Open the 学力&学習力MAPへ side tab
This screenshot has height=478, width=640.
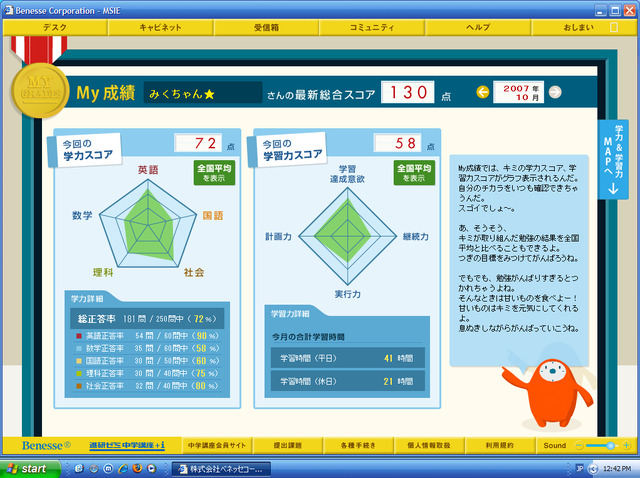(x=613, y=159)
